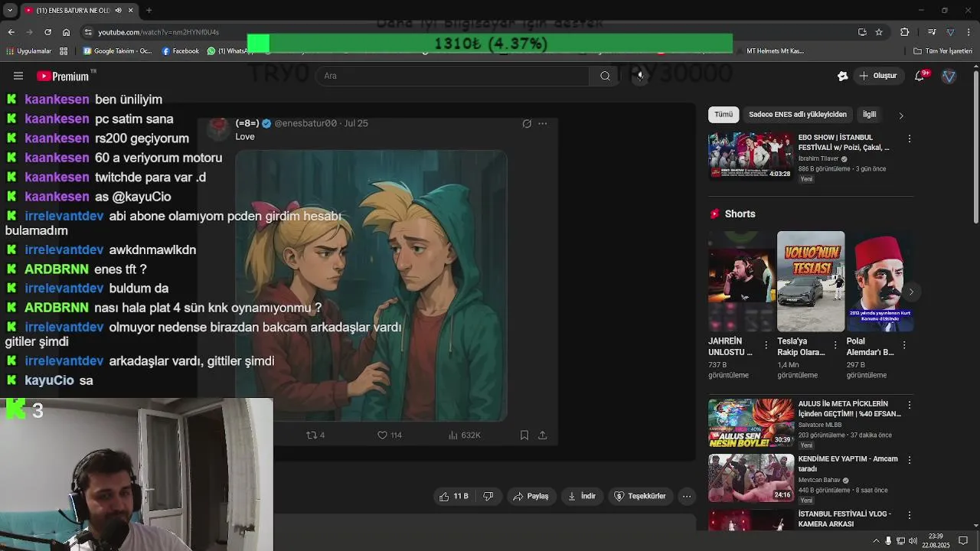Click the search magnifier button

(x=605, y=76)
